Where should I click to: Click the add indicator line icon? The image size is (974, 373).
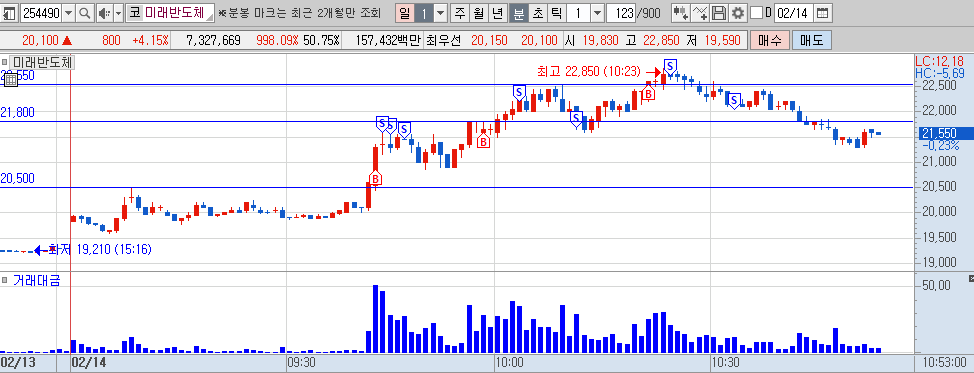699,12
